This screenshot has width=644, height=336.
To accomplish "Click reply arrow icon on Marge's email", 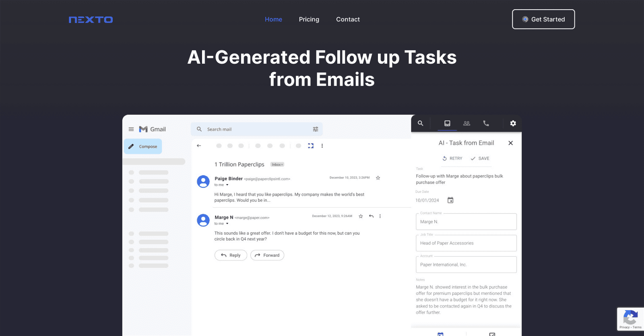I will (x=371, y=216).
